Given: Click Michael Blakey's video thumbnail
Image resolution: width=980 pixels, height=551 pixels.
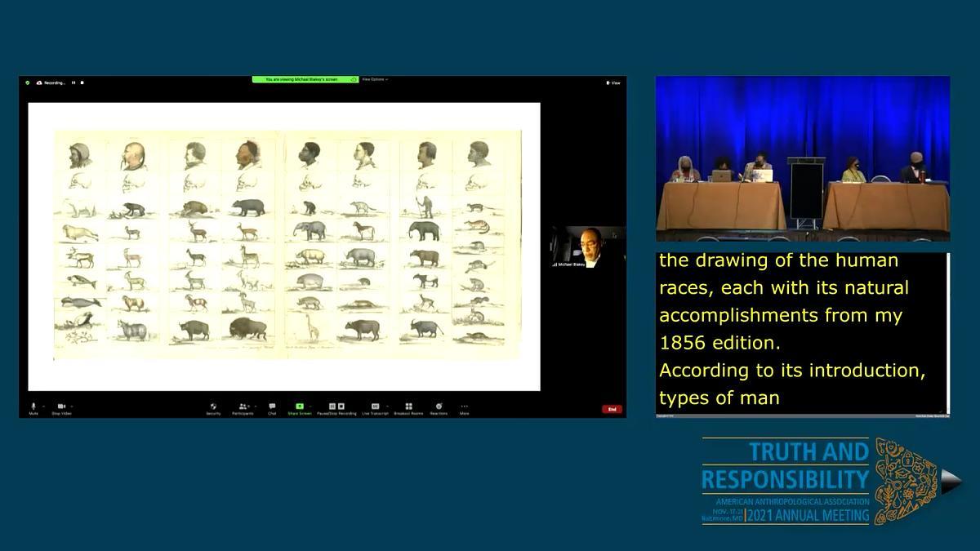Looking at the screenshot, I should pyautogui.click(x=588, y=247).
